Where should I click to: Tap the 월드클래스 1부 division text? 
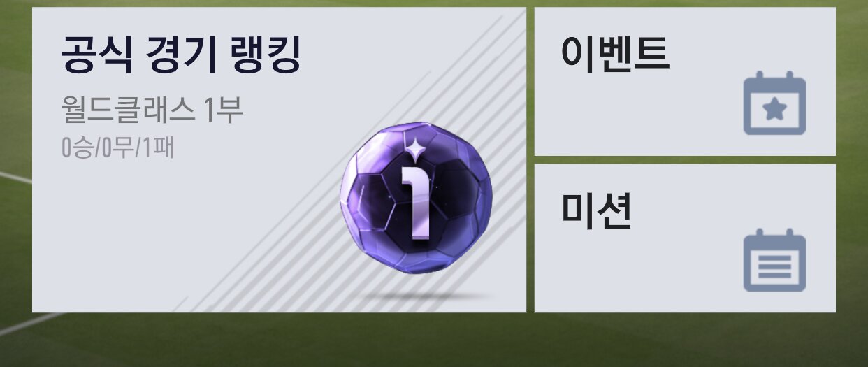[152, 110]
